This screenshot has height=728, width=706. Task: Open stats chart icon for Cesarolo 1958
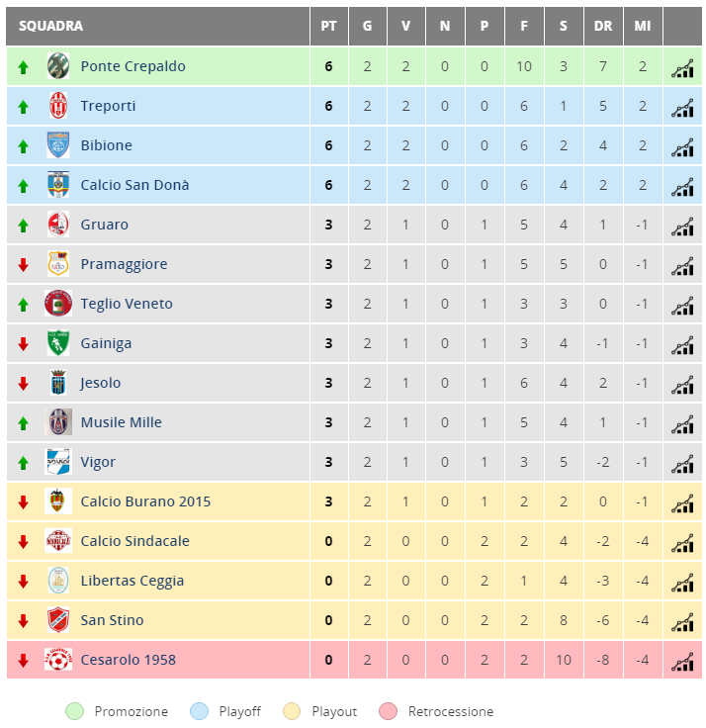(x=682, y=661)
